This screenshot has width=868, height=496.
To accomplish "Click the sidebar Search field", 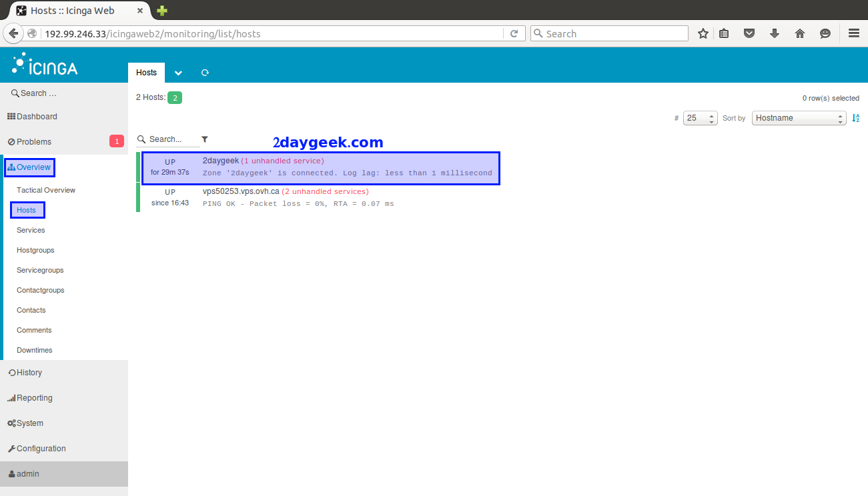I will tap(64, 93).
